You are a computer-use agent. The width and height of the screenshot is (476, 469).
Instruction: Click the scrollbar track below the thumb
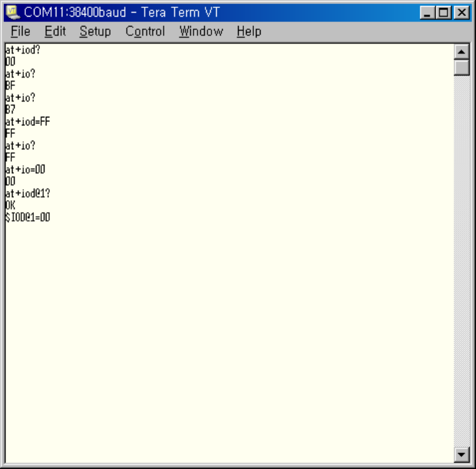pyautogui.click(x=461, y=261)
